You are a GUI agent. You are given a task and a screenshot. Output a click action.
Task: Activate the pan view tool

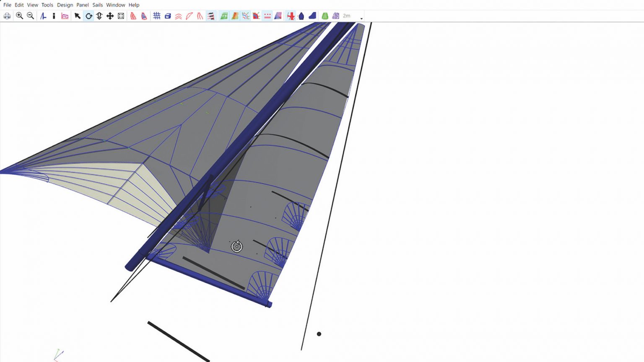pyautogui.click(x=110, y=16)
